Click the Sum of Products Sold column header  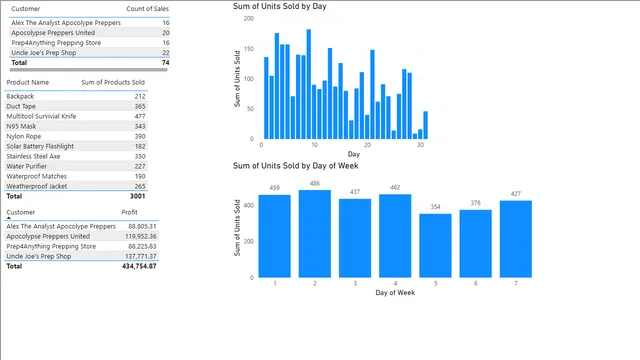(x=113, y=82)
